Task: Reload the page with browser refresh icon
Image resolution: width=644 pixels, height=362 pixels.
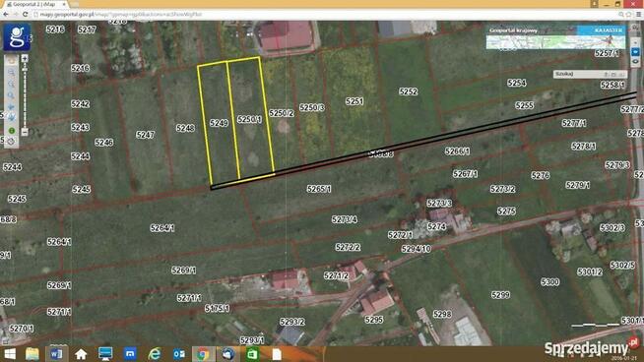Action: [x=25, y=15]
